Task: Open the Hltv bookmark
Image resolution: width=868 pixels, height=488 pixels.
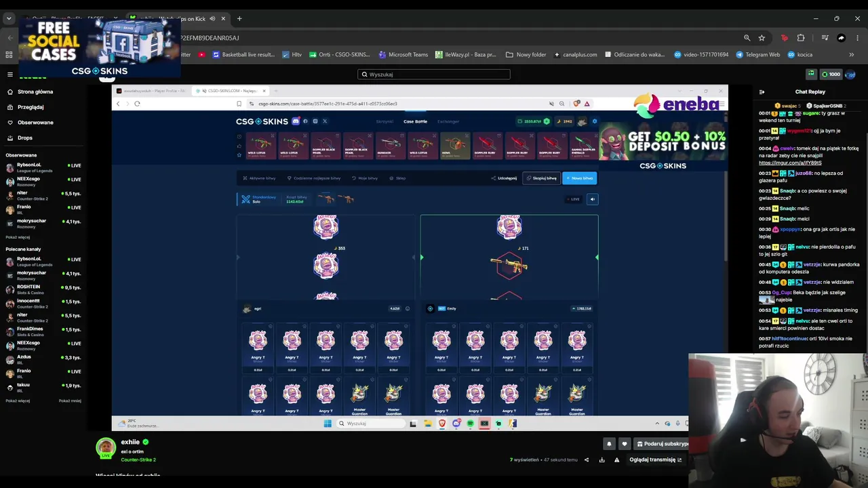Action: coord(292,54)
